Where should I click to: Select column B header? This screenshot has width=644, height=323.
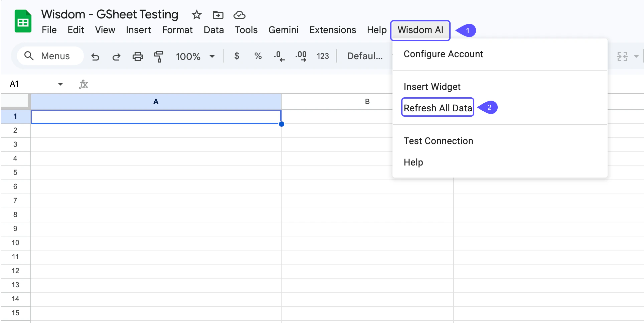[367, 102]
